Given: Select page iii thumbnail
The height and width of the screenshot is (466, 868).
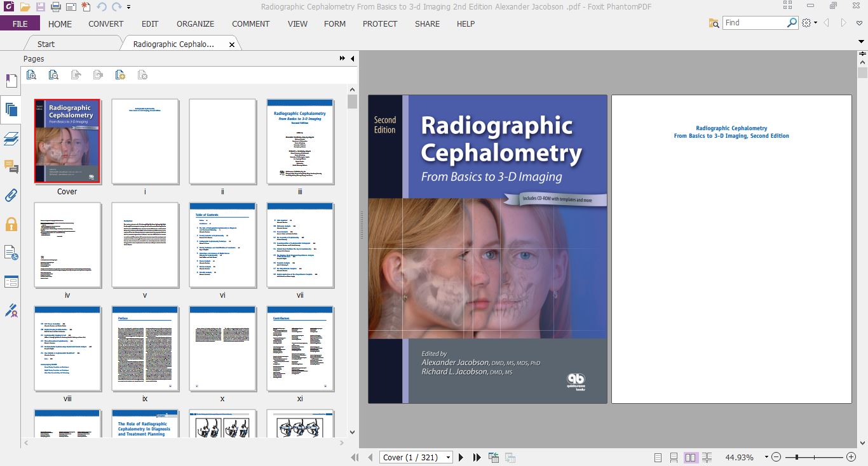Looking at the screenshot, I should point(300,141).
